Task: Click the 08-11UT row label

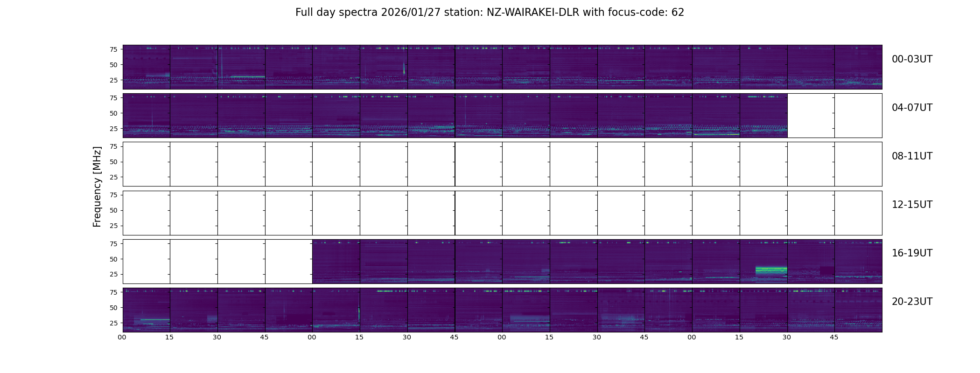Action: (x=912, y=156)
